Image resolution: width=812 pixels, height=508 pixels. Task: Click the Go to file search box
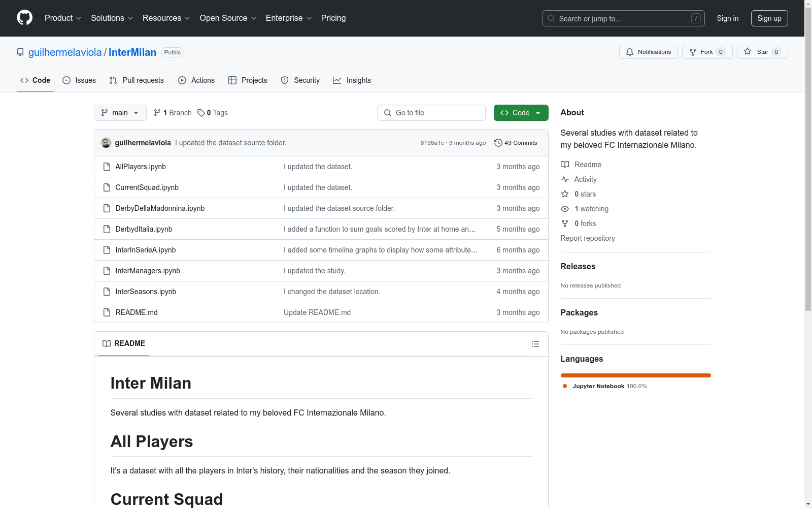[431, 113]
